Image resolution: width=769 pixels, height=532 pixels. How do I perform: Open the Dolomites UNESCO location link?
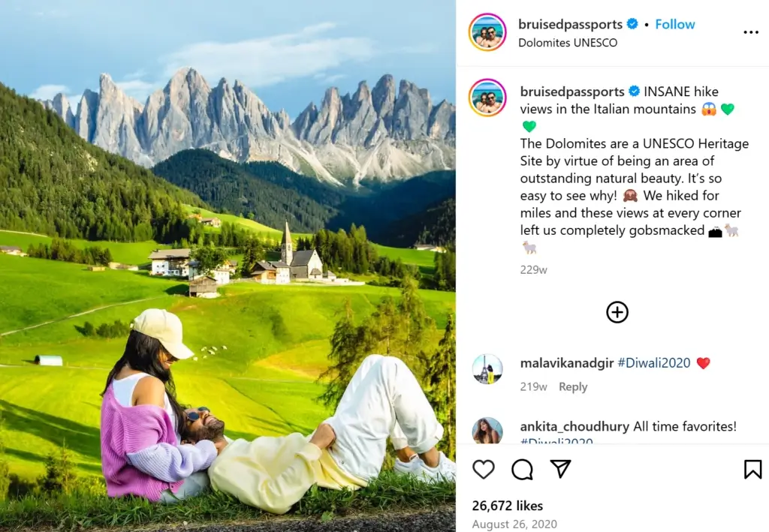[x=568, y=43]
